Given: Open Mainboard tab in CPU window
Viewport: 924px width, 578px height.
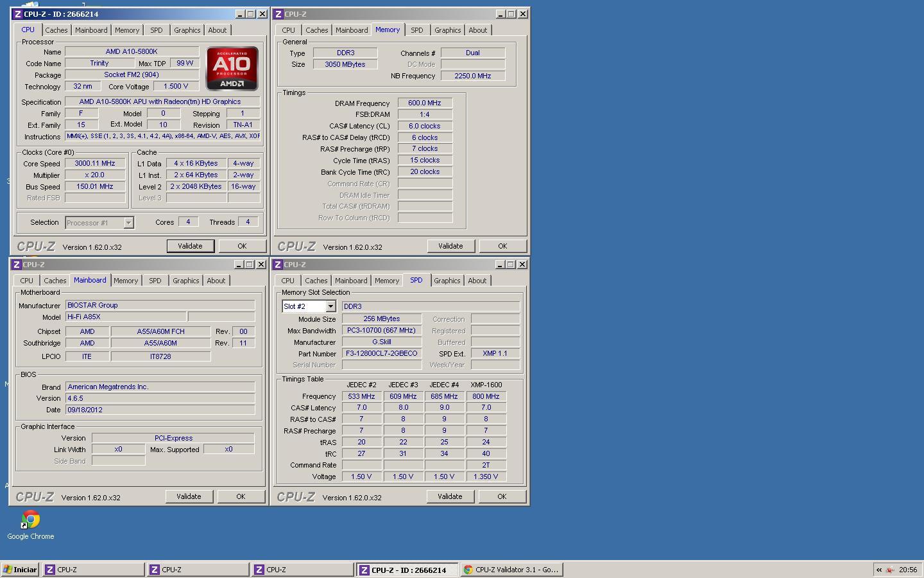Looking at the screenshot, I should click(x=91, y=30).
